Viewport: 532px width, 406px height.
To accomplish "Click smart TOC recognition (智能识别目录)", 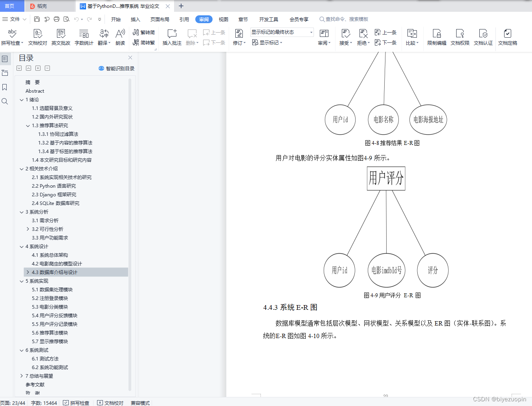I will click(116, 68).
